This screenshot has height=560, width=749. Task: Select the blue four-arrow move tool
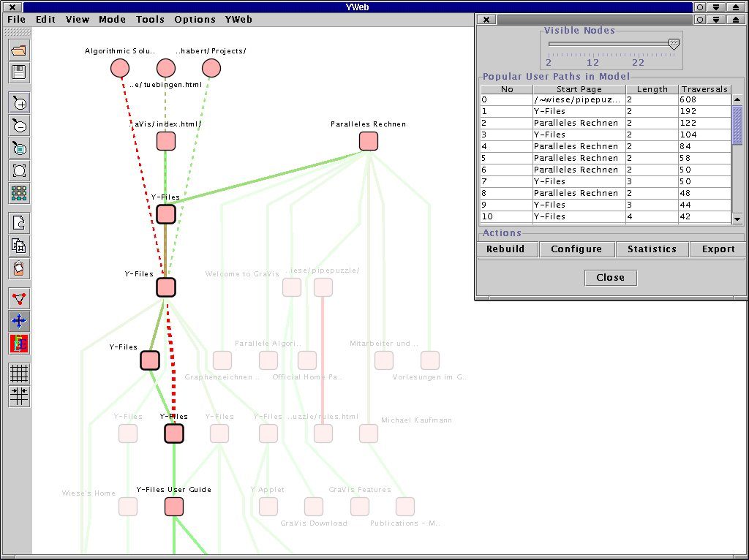(19, 320)
